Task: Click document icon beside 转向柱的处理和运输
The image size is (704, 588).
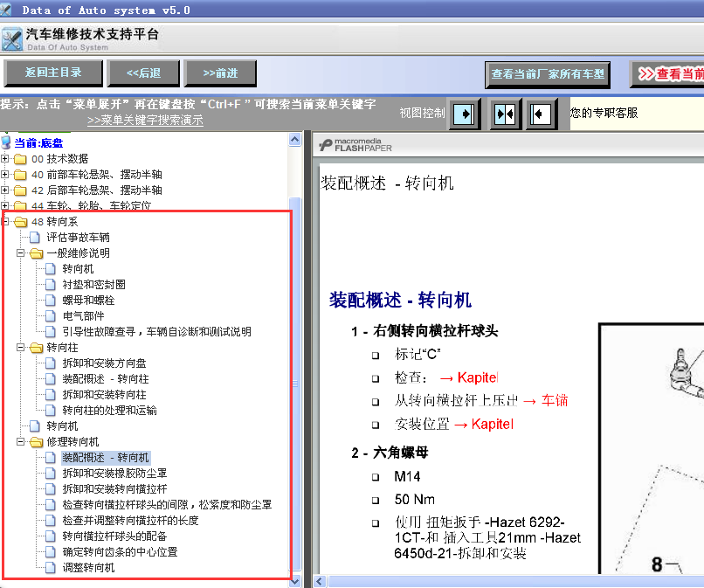Action: tap(51, 410)
